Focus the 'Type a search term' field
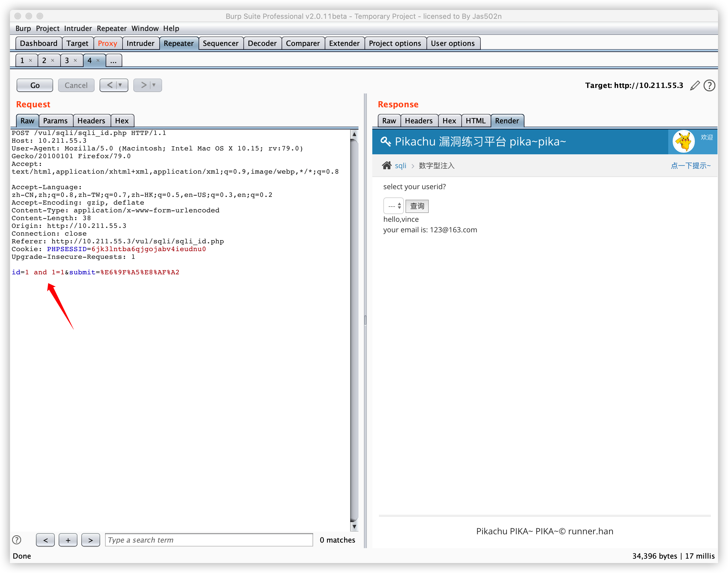The width and height of the screenshot is (728, 573). pyautogui.click(x=209, y=540)
